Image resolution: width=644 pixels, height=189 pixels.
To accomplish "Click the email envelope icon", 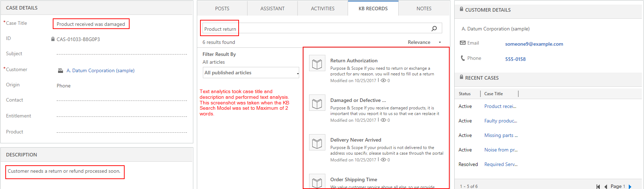I will click(462, 43).
